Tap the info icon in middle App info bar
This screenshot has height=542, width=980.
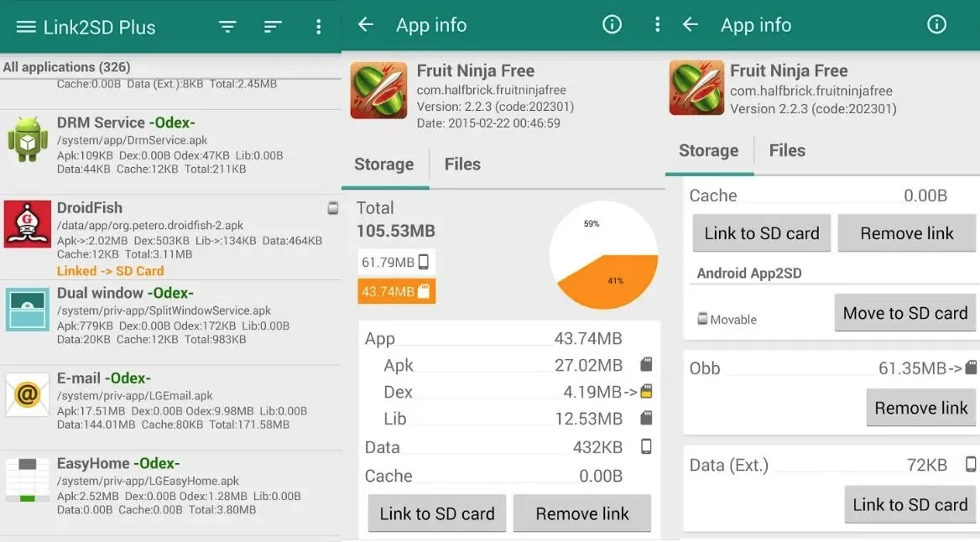point(612,25)
